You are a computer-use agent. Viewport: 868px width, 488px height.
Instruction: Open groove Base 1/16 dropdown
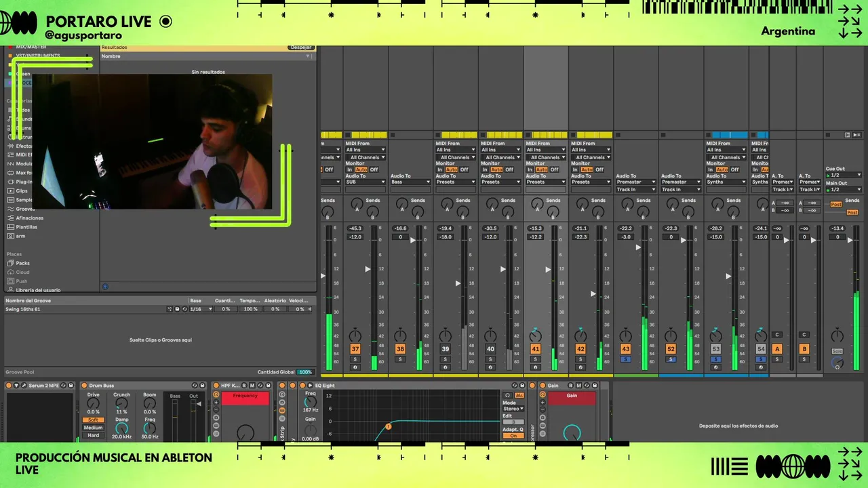(201, 309)
